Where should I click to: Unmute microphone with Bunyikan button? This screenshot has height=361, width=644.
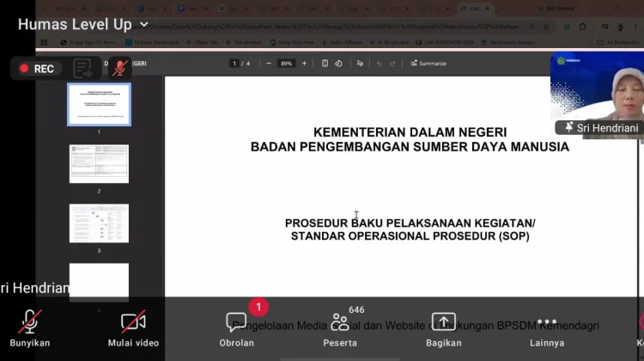(29, 328)
